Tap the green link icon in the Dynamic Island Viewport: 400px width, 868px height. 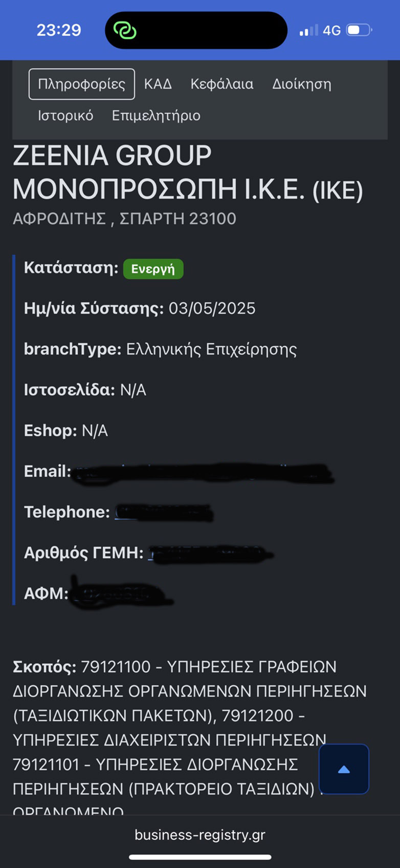coord(125,31)
